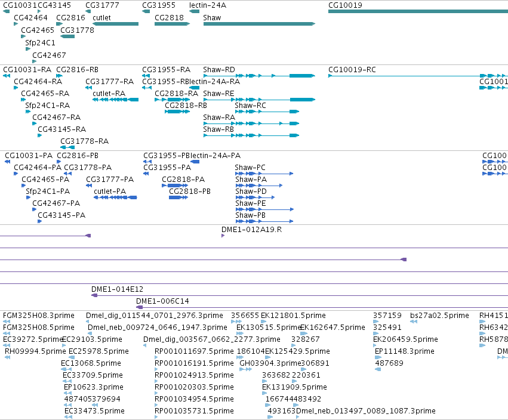Select the EP11148.3prime EST label

pos(405,351)
